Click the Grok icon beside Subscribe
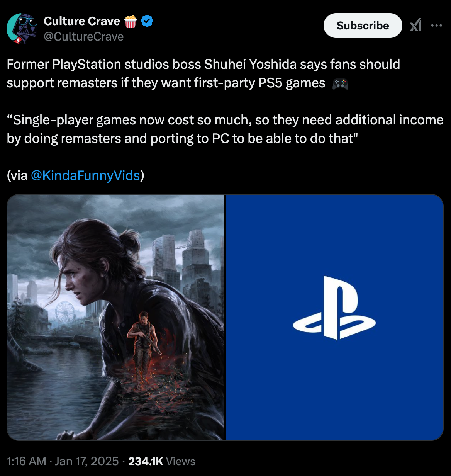Viewport: 451px width, 476px height. point(415,25)
